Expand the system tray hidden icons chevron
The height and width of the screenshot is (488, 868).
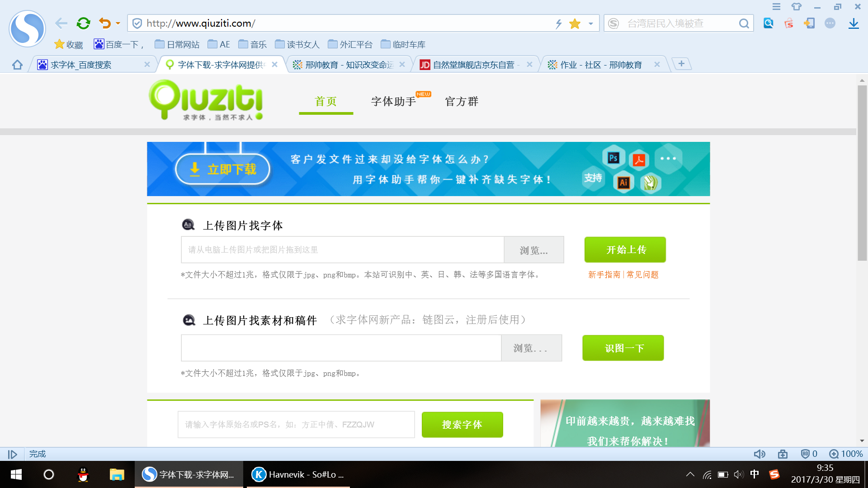tap(690, 474)
